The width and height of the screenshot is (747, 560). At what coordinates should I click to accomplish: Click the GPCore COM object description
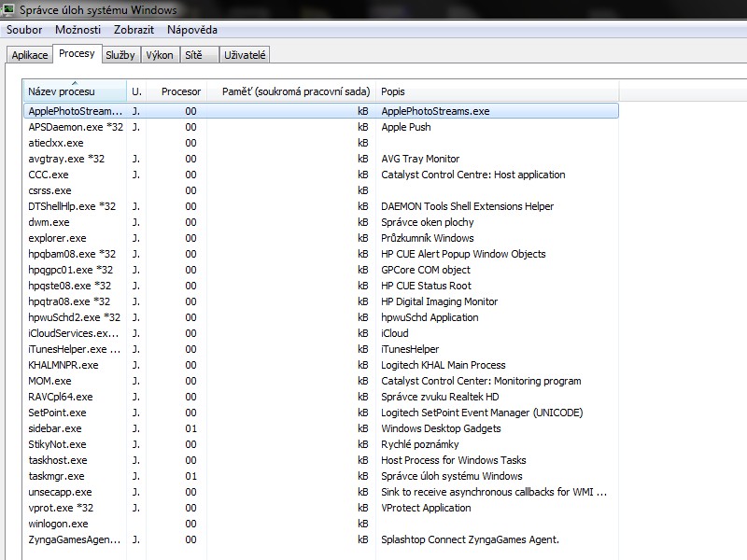pos(426,270)
